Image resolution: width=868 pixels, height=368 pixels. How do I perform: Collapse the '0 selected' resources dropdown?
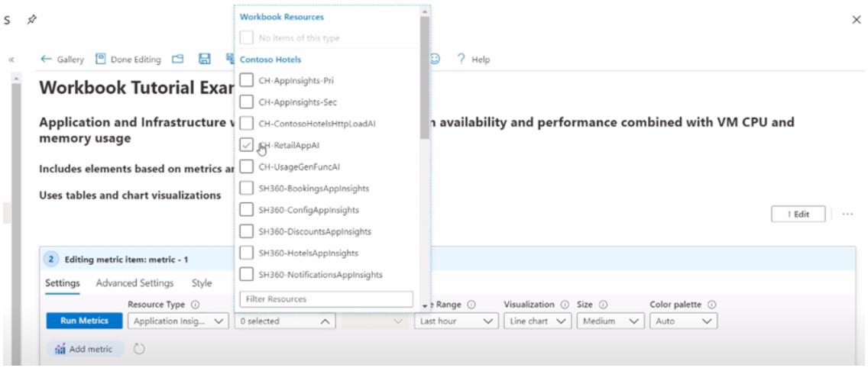tap(285, 321)
